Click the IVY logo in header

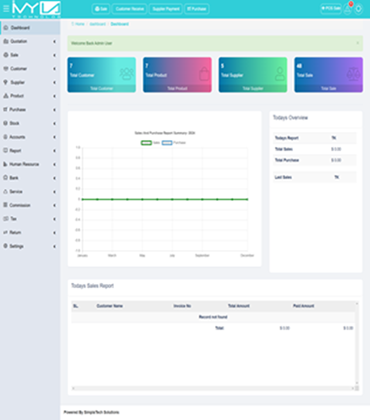click(36, 9)
